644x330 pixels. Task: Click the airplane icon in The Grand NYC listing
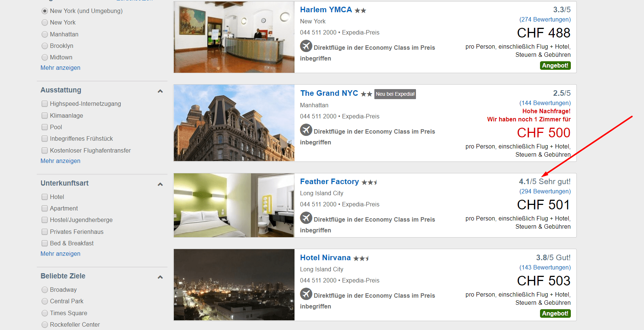(x=306, y=130)
